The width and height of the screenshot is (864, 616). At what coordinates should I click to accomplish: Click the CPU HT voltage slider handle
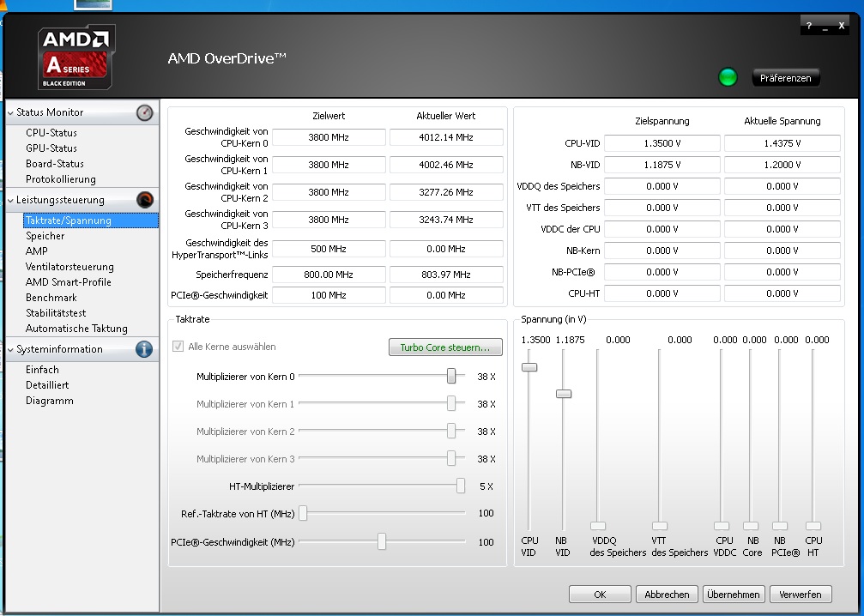[813, 526]
